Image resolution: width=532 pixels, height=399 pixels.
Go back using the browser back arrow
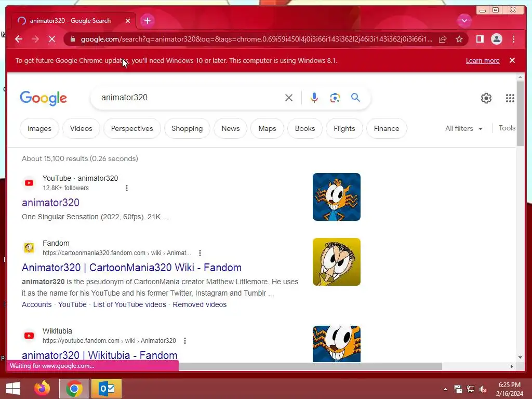19,39
